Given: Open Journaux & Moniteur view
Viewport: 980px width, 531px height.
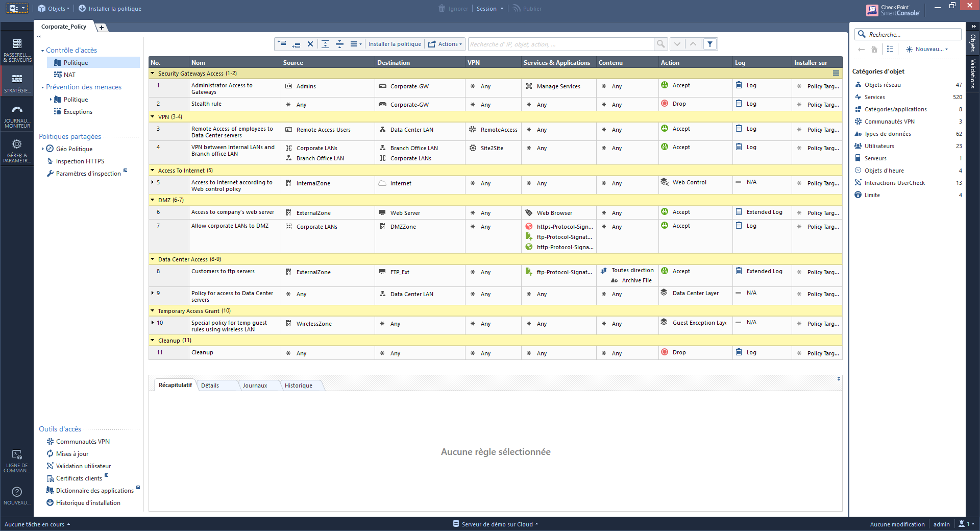Looking at the screenshot, I should 17,116.
